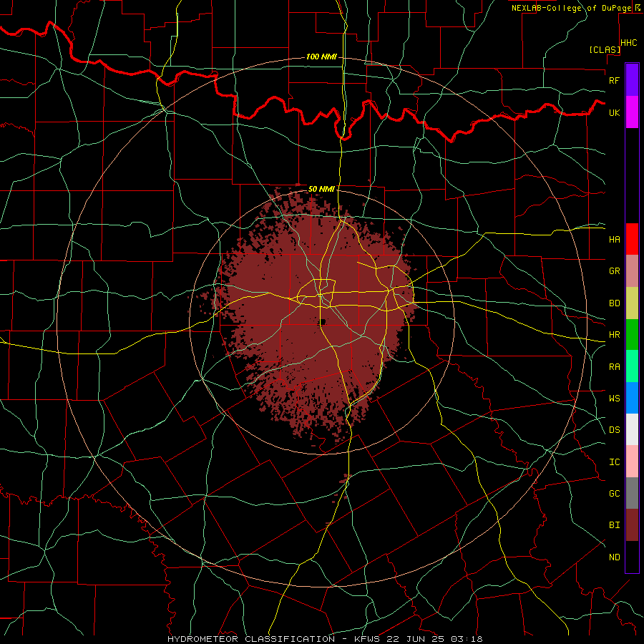Select the BD yellow legend swatch
The width and height of the screenshot is (644, 644).
pyautogui.click(x=632, y=303)
